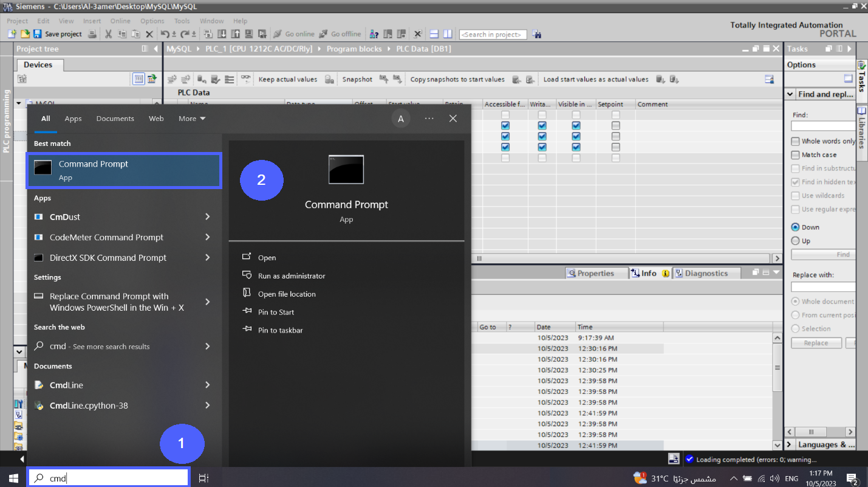The width and height of the screenshot is (868, 487).
Task: Click the Search in project field
Action: tap(493, 35)
